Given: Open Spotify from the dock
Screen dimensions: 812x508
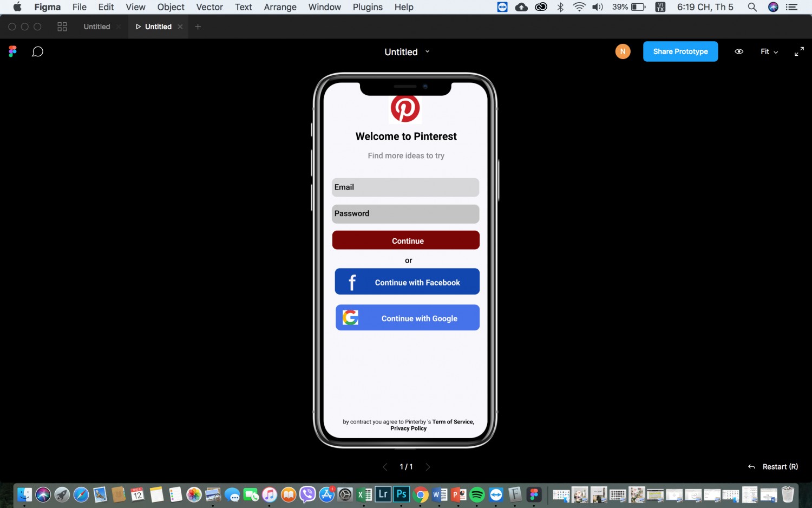Looking at the screenshot, I should [477, 494].
